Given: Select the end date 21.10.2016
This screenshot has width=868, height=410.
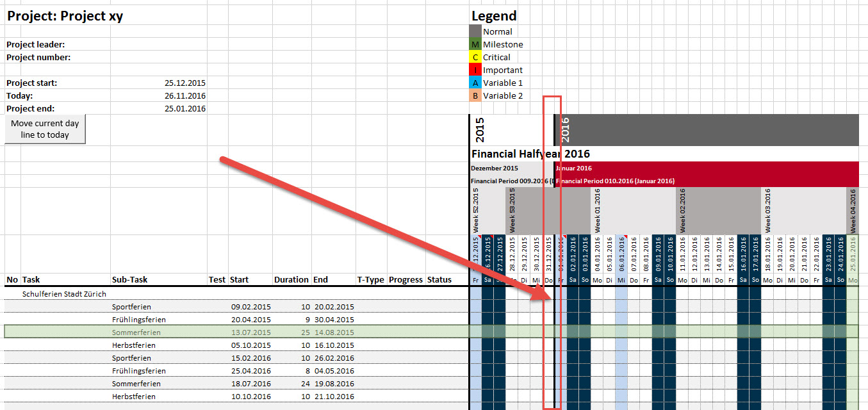Looking at the screenshot, I should [x=334, y=397].
